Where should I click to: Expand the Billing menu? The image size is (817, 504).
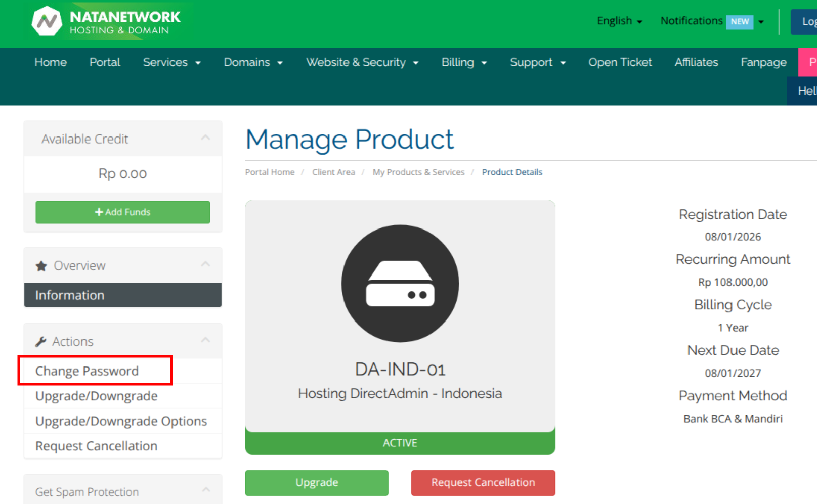click(464, 62)
